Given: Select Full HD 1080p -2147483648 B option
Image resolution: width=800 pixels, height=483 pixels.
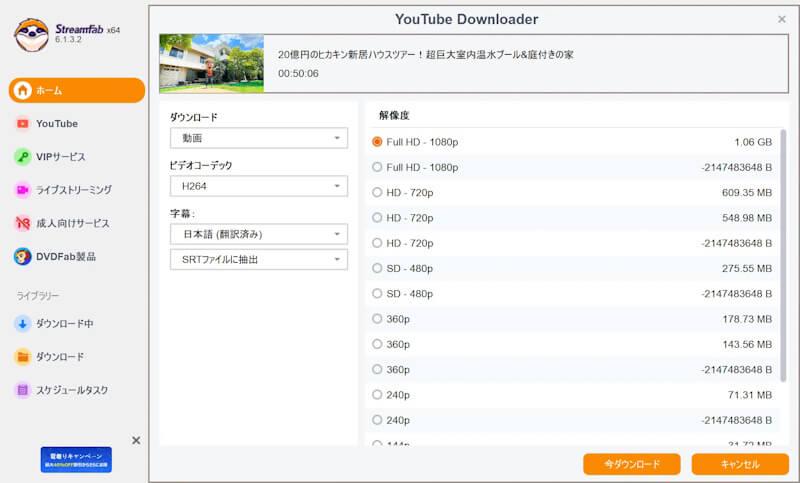Looking at the screenshot, I should tap(572, 167).
